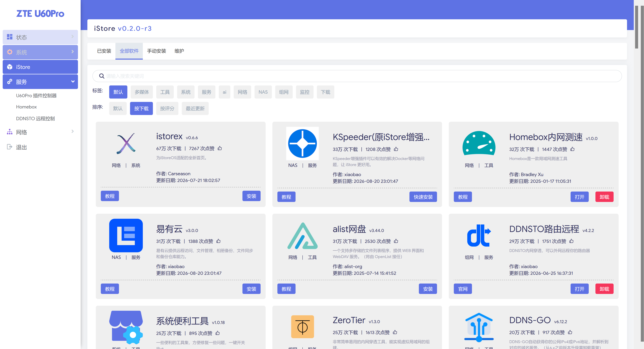The image size is (644, 349).
Task: Click the DDNS-GO house logo
Action: coord(479,327)
